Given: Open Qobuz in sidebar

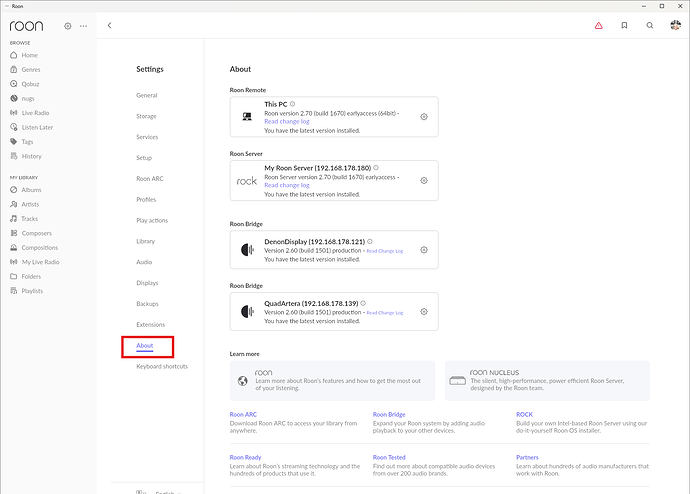Looking at the screenshot, I should tap(25, 84).
